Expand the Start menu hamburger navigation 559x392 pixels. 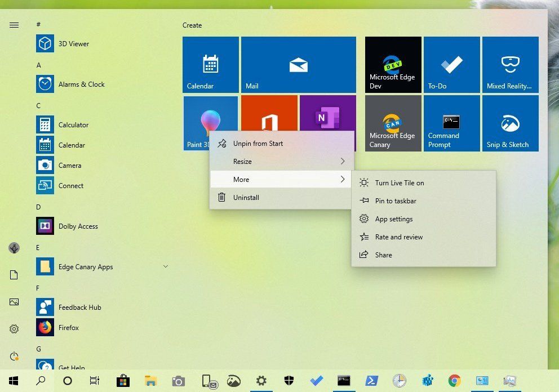[x=14, y=25]
